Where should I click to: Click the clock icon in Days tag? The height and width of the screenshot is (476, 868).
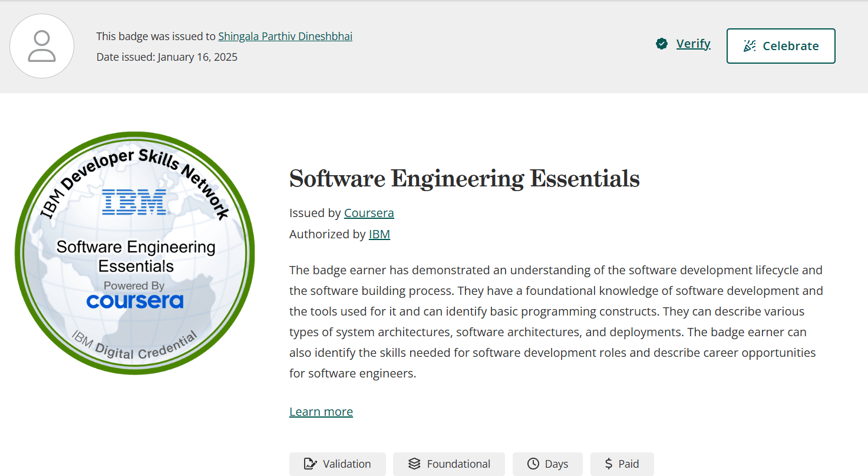pos(533,464)
